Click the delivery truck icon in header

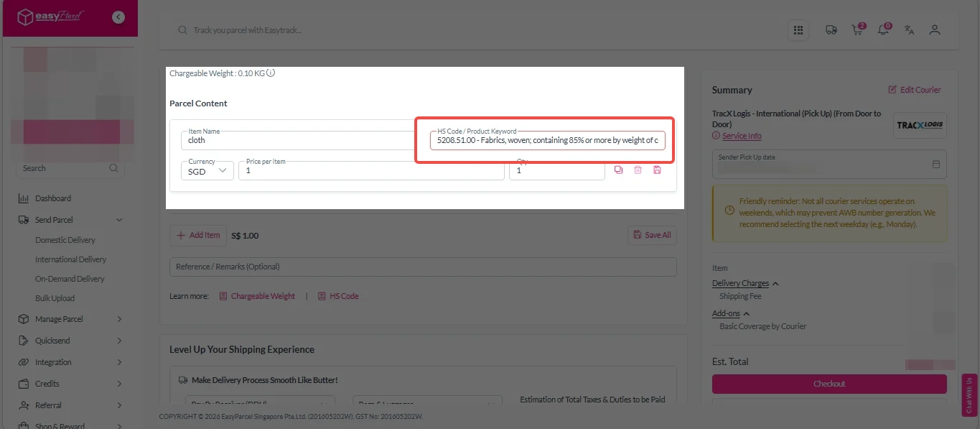[x=831, y=30]
